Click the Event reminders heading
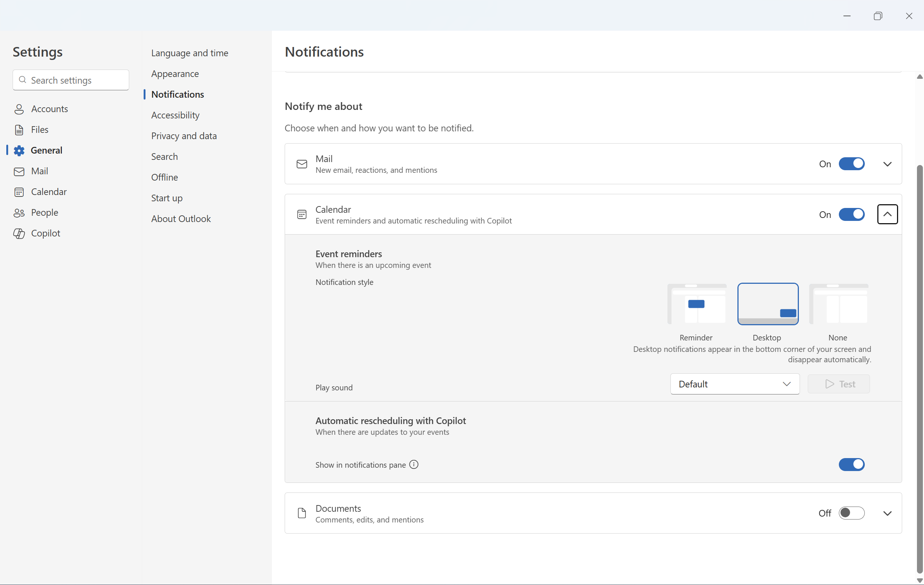Image resolution: width=924 pixels, height=585 pixels. click(348, 254)
